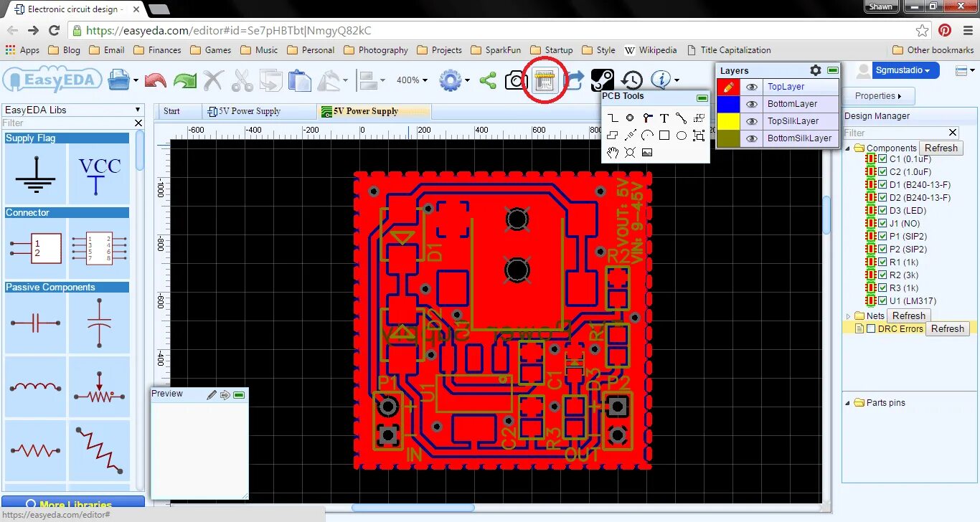980x522 pixels.
Task: Uncheck the U1 (LM317) component checkbox
Action: pyautogui.click(x=882, y=301)
